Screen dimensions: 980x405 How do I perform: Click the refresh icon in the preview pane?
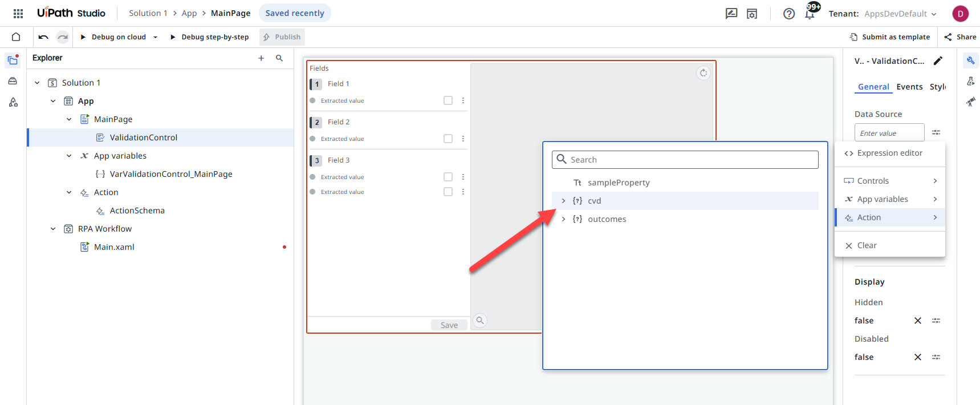704,73
